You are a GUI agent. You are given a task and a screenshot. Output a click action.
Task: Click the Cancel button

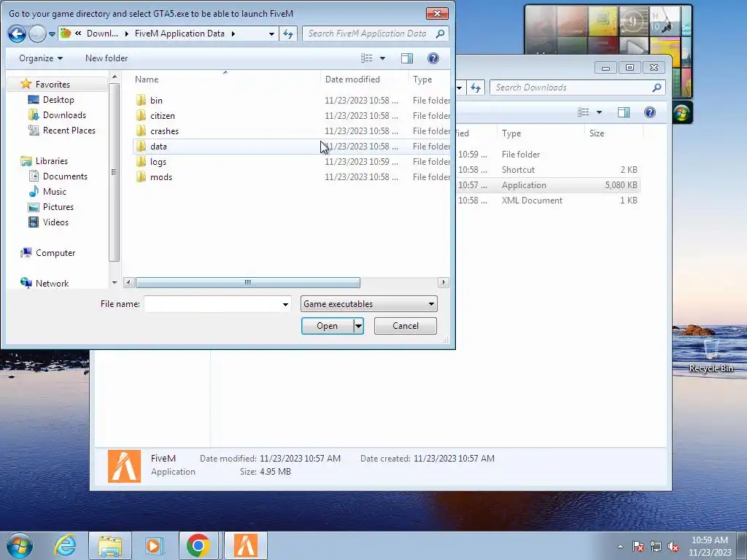pyautogui.click(x=406, y=326)
